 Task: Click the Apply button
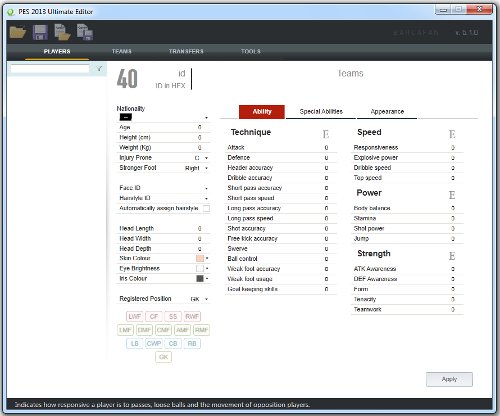(x=449, y=379)
